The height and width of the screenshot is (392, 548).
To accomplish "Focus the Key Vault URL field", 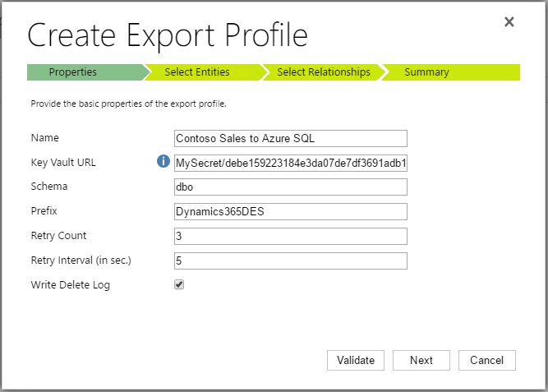I will (x=291, y=163).
